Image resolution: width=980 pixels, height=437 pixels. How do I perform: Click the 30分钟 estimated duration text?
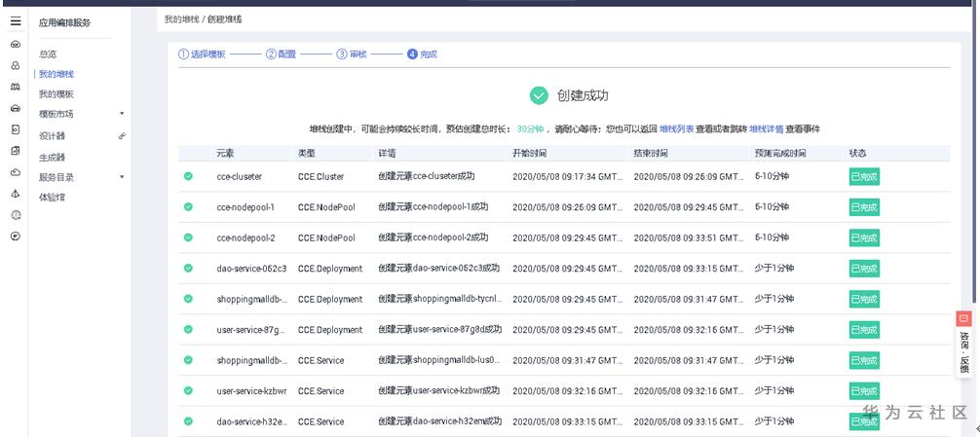[x=529, y=129]
